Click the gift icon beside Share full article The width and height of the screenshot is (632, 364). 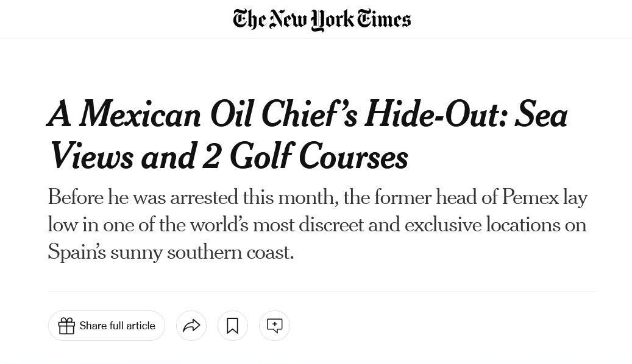click(66, 326)
